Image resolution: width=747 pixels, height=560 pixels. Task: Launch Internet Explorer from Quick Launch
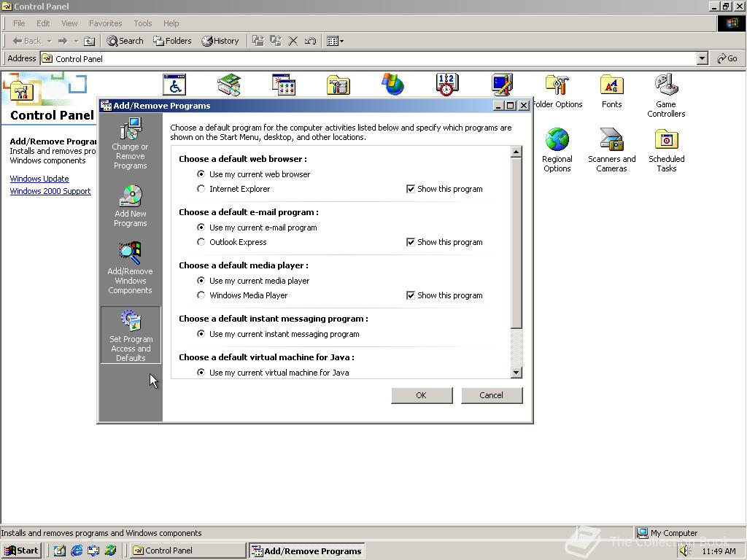click(76, 551)
